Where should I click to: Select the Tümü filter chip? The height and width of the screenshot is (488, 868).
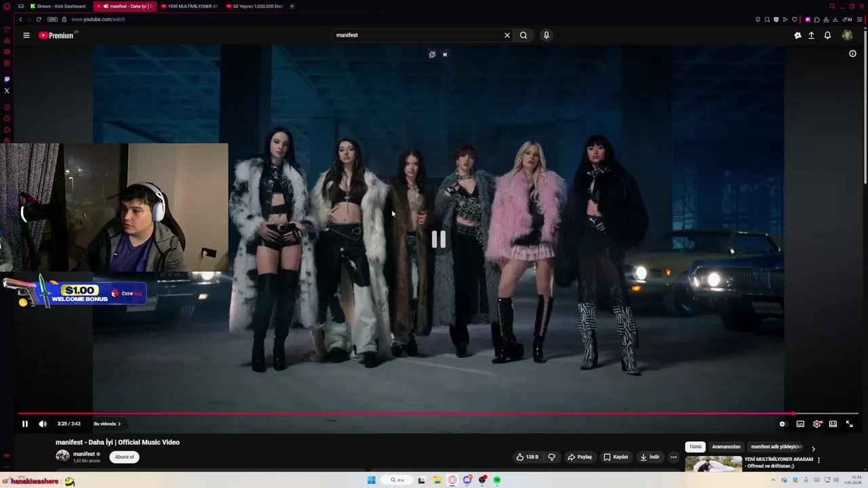(696, 447)
